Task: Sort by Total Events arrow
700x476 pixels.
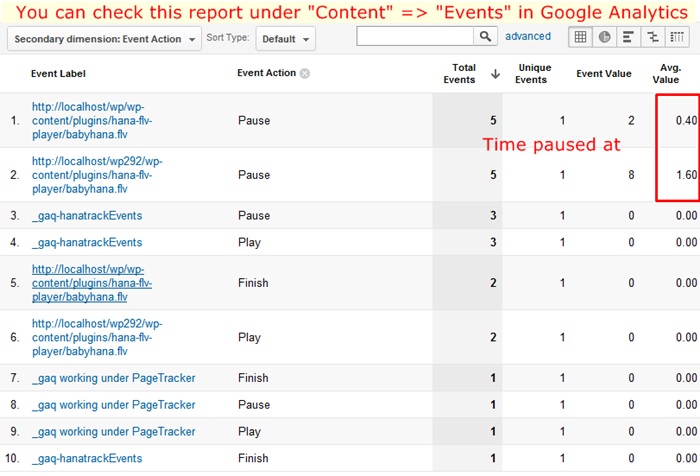Action: point(494,74)
